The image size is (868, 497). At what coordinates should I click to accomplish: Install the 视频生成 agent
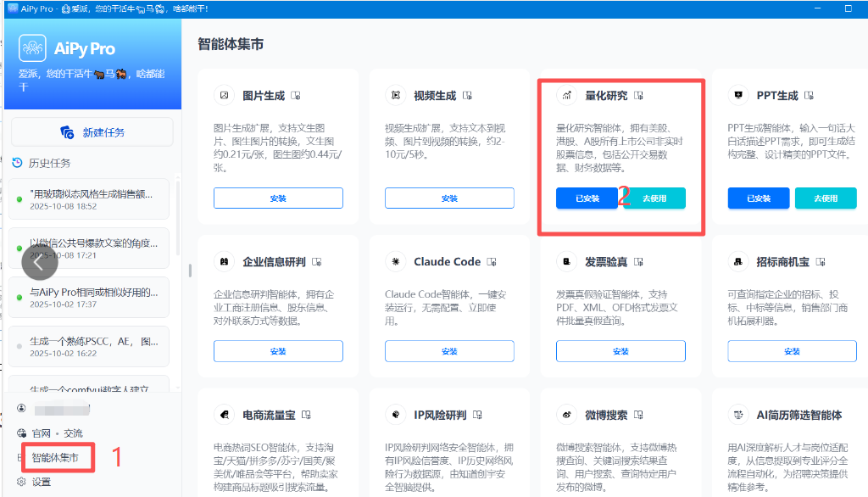click(449, 198)
